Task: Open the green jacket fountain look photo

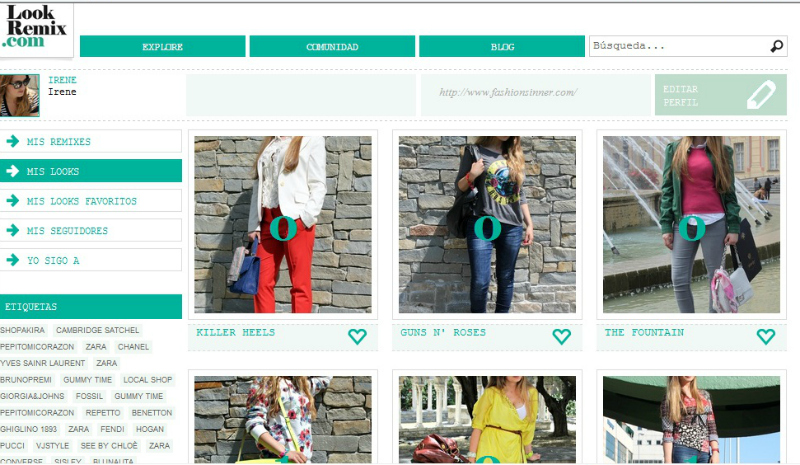Action: 691,224
